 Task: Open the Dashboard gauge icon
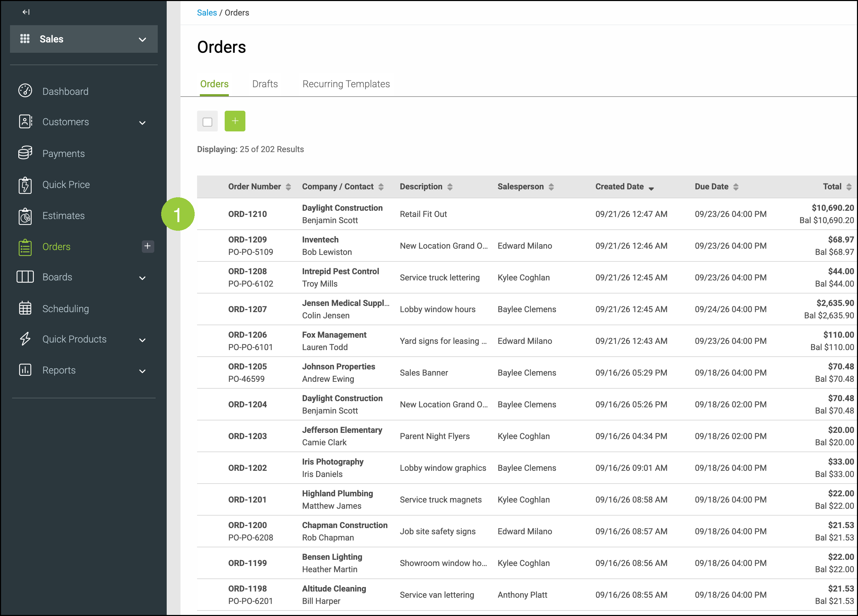point(25,91)
